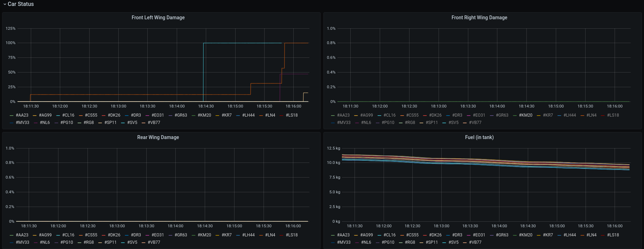Screen dimensions: 644x249
Task: Toggle #LH44 series in Front Right Wing legend
Action: (570, 115)
